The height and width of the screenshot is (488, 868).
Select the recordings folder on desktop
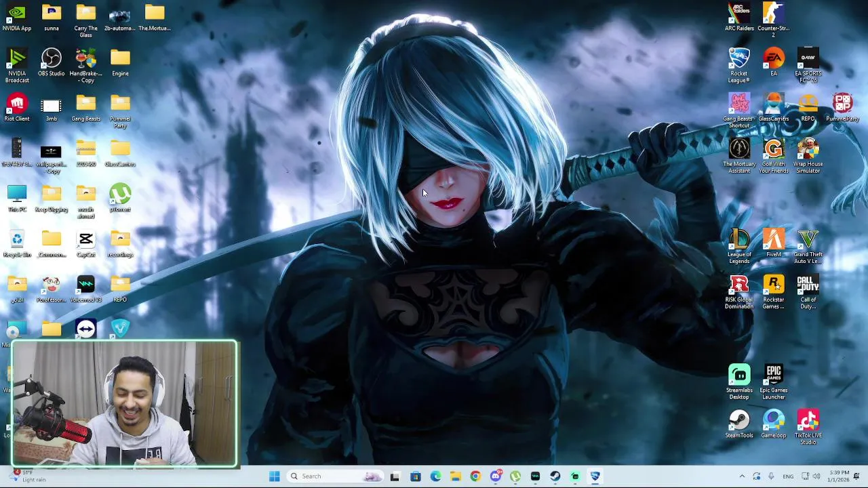120,244
